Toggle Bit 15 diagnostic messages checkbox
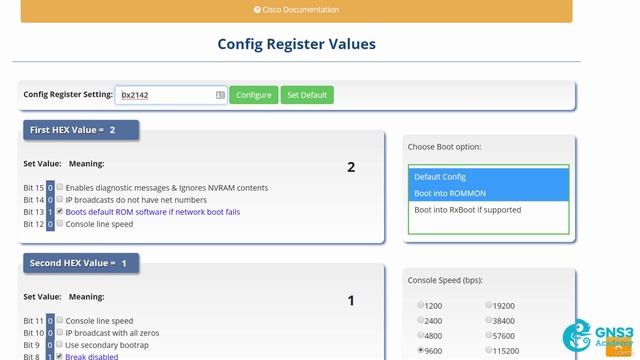The height and width of the screenshot is (360, 640). pyautogui.click(x=60, y=187)
